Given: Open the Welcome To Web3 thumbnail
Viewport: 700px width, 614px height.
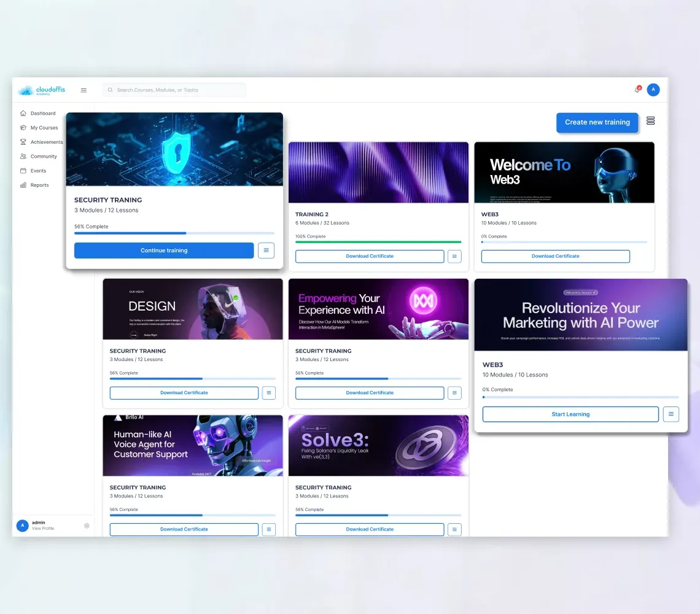Looking at the screenshot, I should click(x=564, y=173).
